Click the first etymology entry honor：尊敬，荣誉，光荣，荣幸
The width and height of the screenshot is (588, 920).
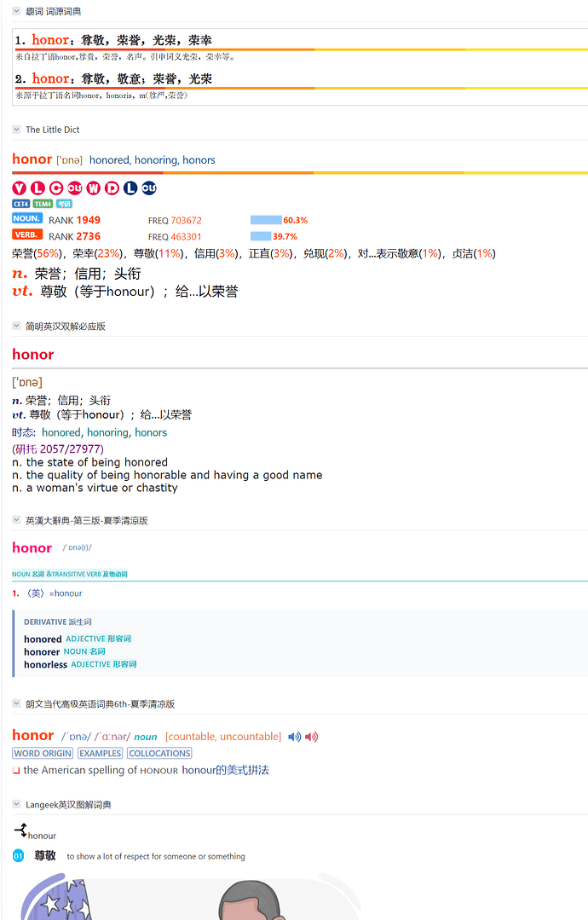tap(113, 40)
